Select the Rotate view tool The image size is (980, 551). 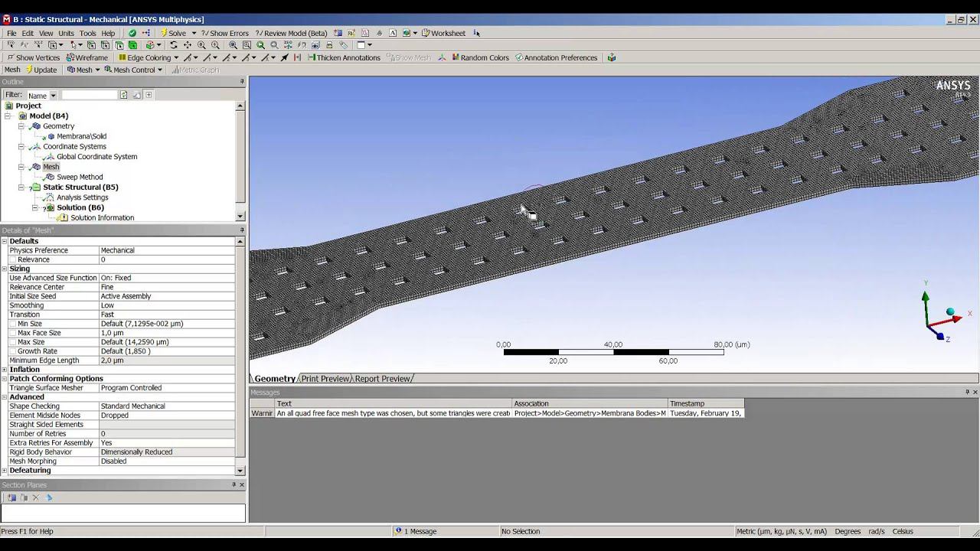click(174, 45)
